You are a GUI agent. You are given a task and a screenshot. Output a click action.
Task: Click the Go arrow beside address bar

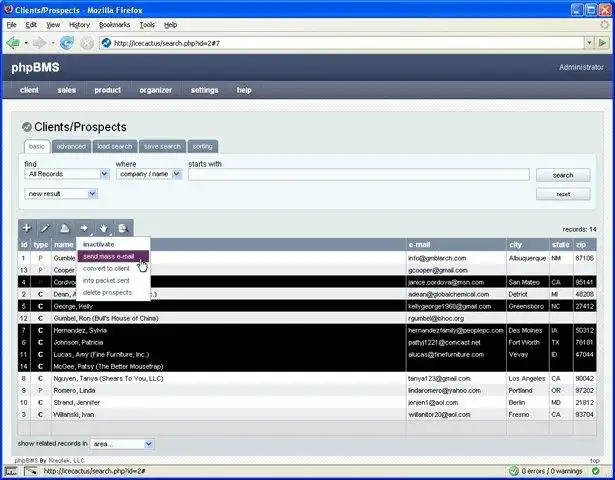click(602, 43)
